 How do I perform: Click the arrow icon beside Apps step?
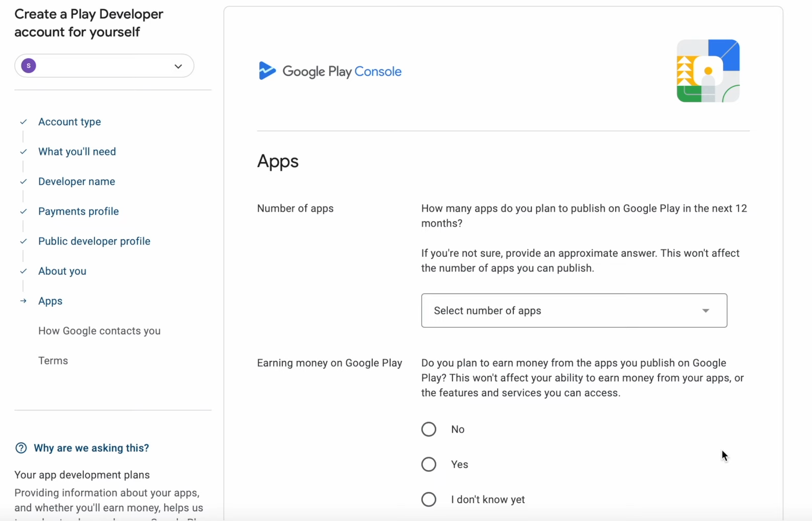(24, 301)
